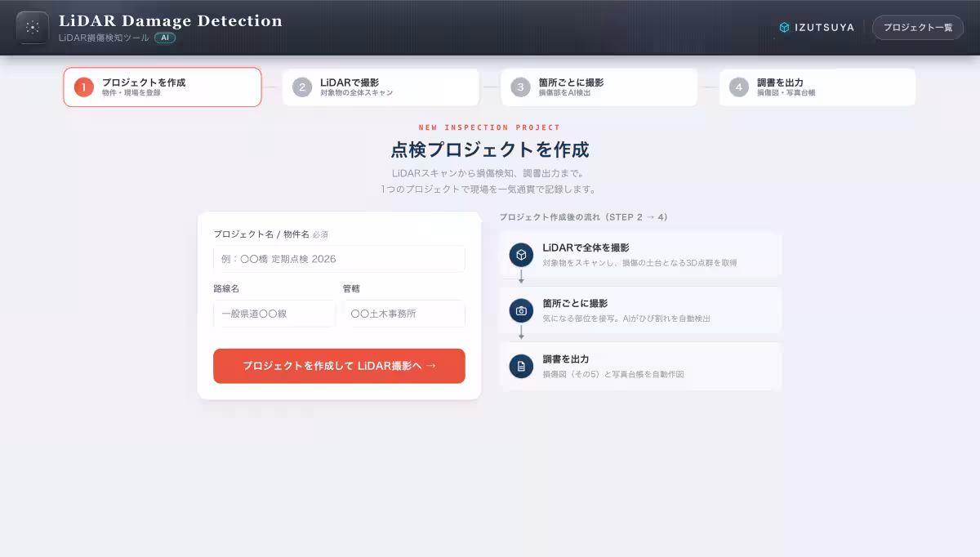Screen dimensions: 980x557
Task: Click the camera icon for 箇所ごとに撮影
Action: (x=521, y=310)
